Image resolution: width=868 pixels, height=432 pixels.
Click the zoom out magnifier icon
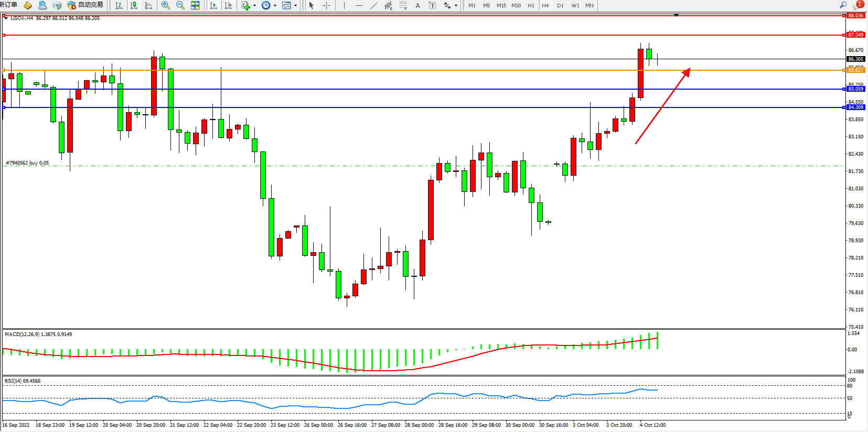[180, 5]
